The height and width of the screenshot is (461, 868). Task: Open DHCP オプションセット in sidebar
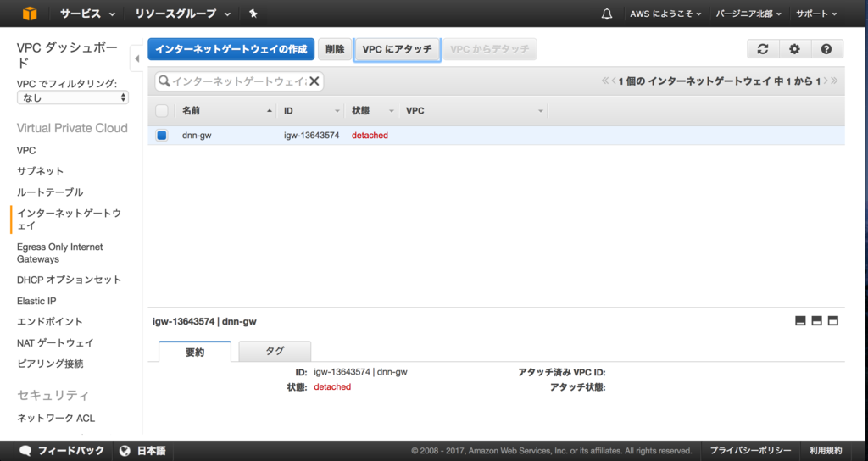pos(69,280)
